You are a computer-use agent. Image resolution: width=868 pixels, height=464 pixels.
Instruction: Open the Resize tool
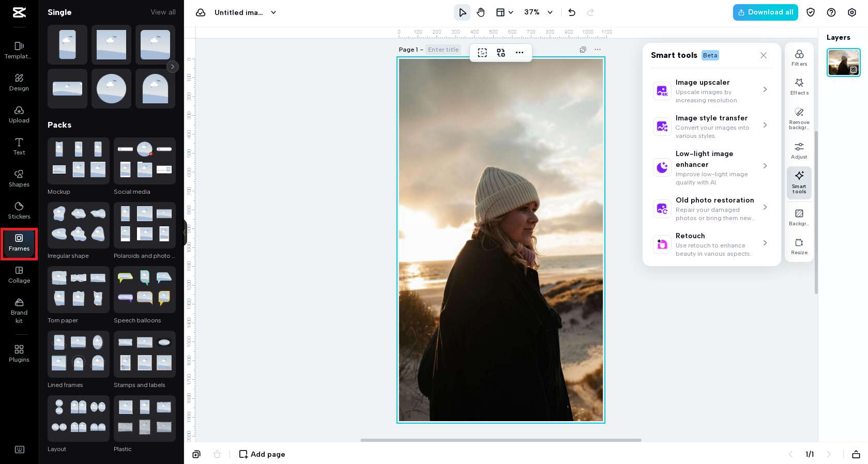click(x=799, y=246)
